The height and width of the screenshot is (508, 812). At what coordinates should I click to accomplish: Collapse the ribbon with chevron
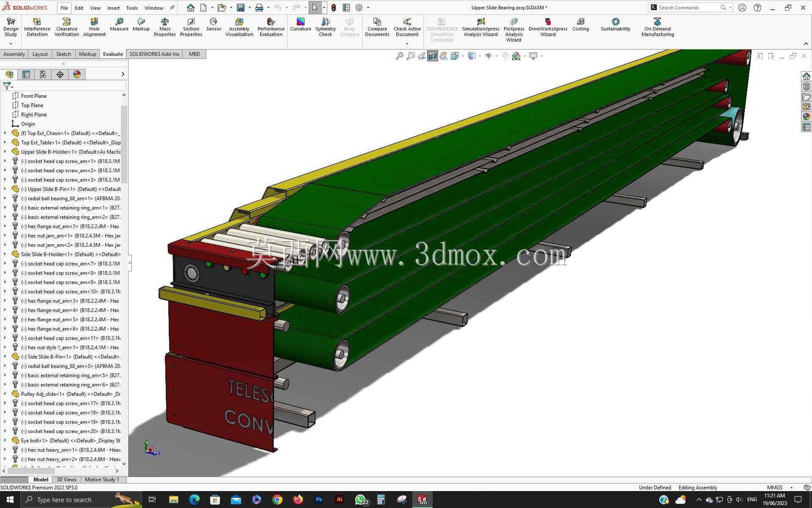806,44
